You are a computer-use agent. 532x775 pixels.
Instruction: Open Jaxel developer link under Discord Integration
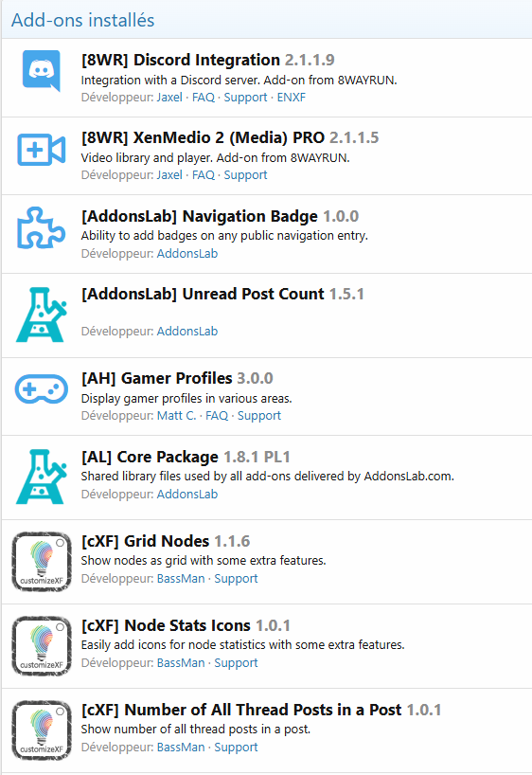pyautogui.click(x=169, y=98)
